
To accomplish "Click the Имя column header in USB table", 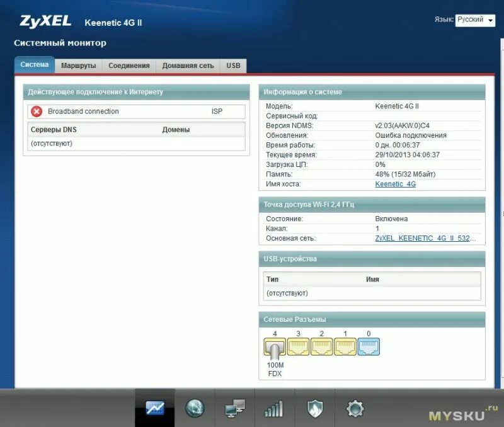I will (x=372, y=280).
